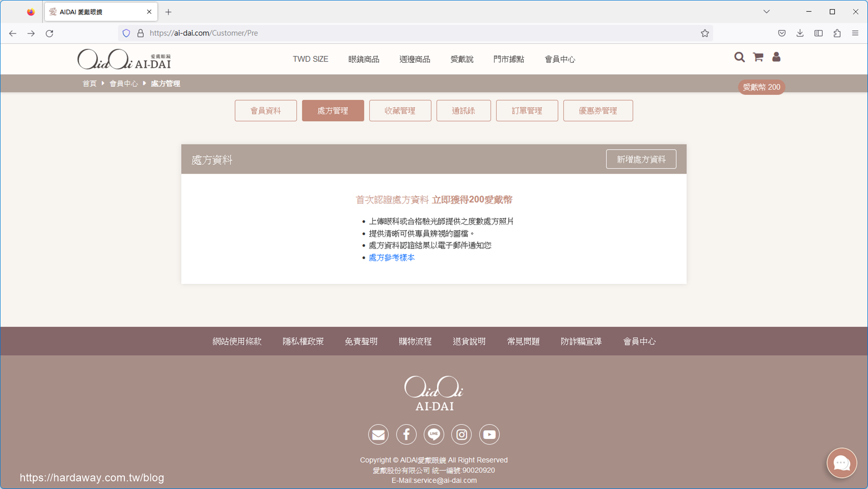Open the 週邊商品 menu

[x=415, y=59]
